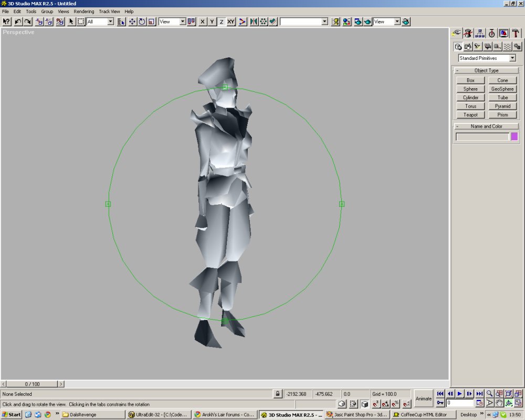Screen dimensions: 525x420
Task: Click the Mirror Selected Objects icon
Action: coord(254,22)
